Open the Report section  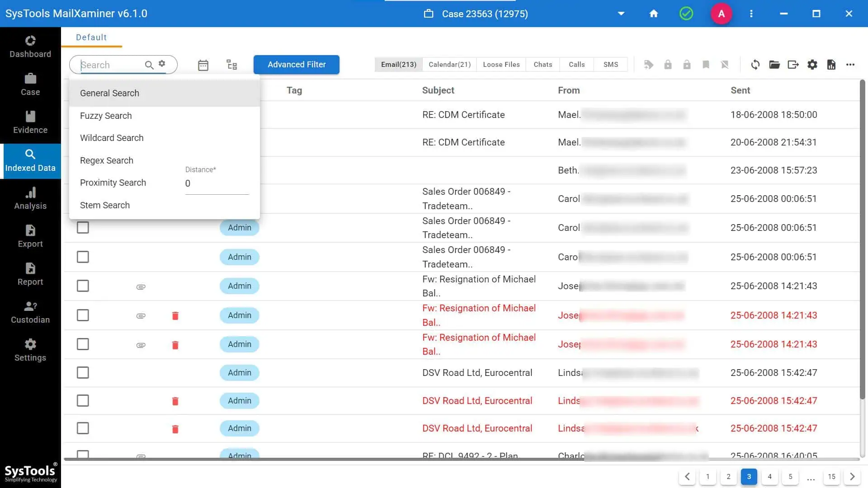click(x=30, y=274)
